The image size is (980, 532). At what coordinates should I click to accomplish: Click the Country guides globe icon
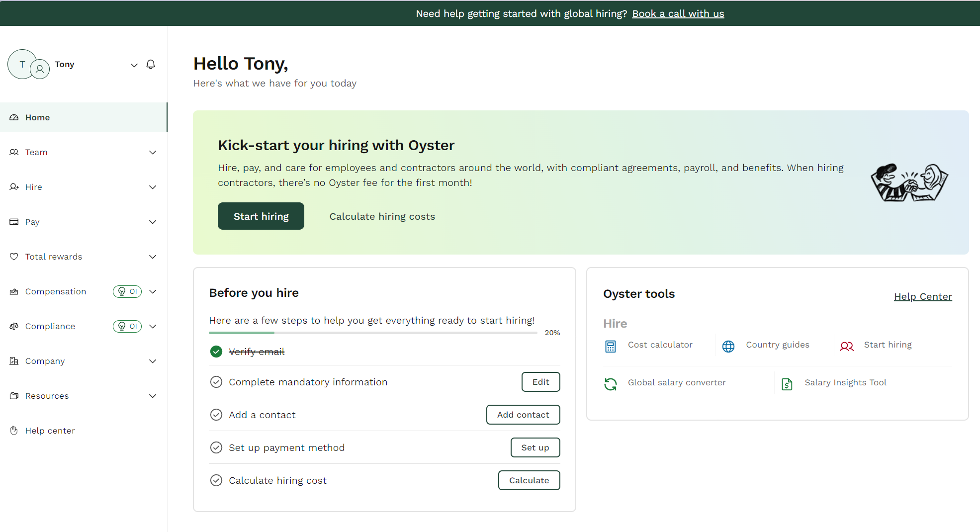(x=728, y=346)
